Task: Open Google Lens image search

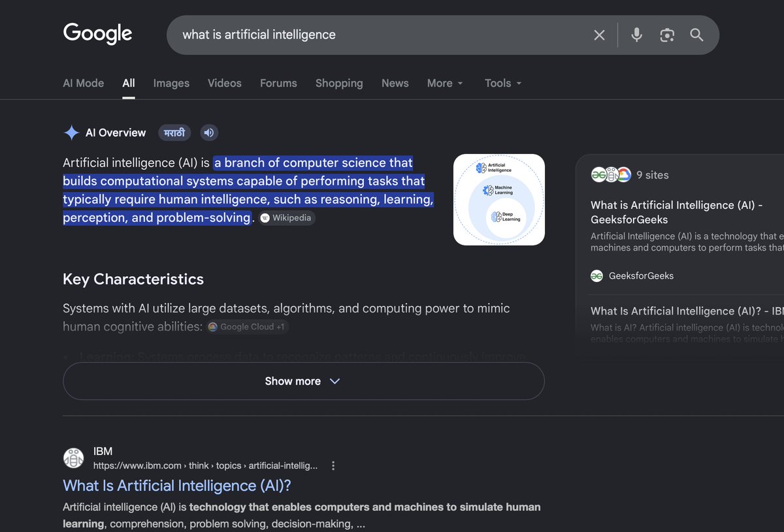Action: click(x=666, y=35)
